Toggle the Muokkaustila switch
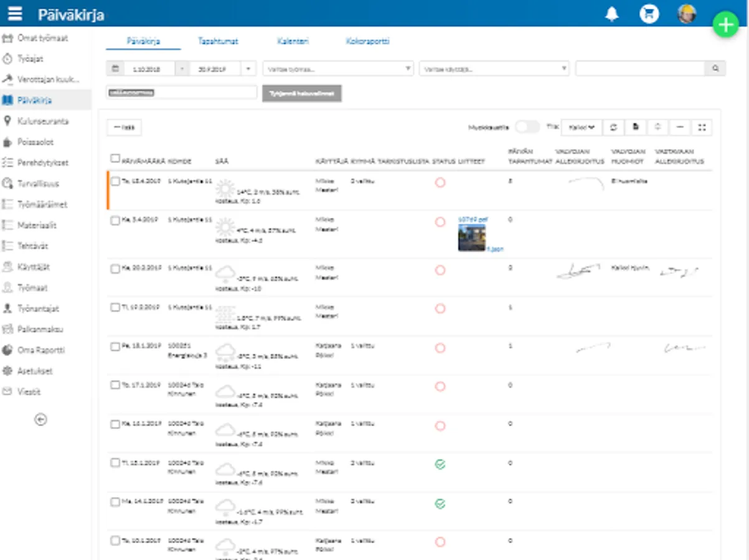This screenshot has width=749, height=560. point(527,127)
